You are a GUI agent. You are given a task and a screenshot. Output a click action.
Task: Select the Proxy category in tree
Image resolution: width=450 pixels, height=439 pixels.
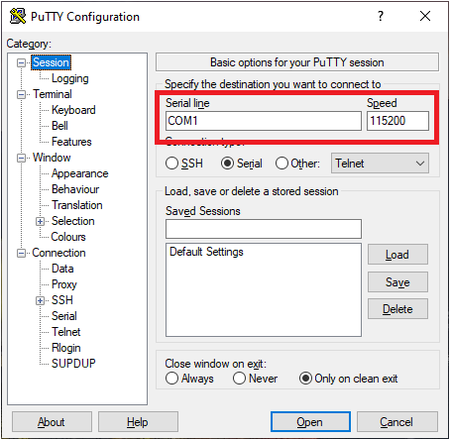pyautogui.click(x=64, y=284)
